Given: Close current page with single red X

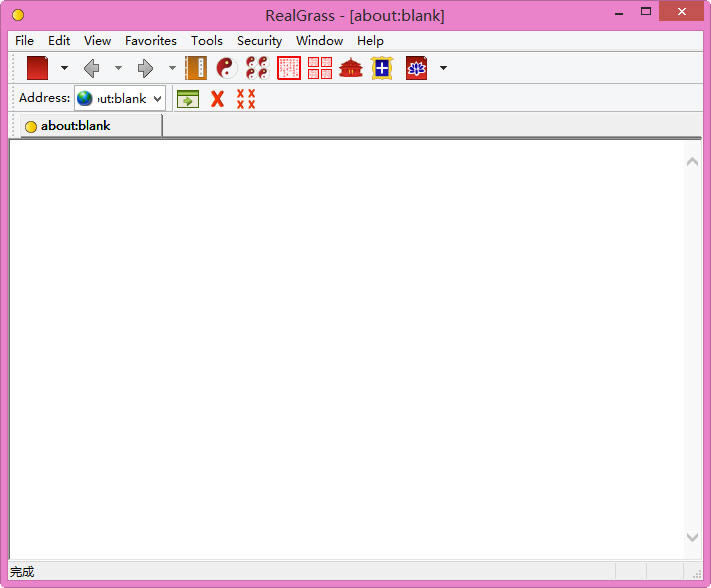Looking at the screenshot, I should click(x=217, y=98).
